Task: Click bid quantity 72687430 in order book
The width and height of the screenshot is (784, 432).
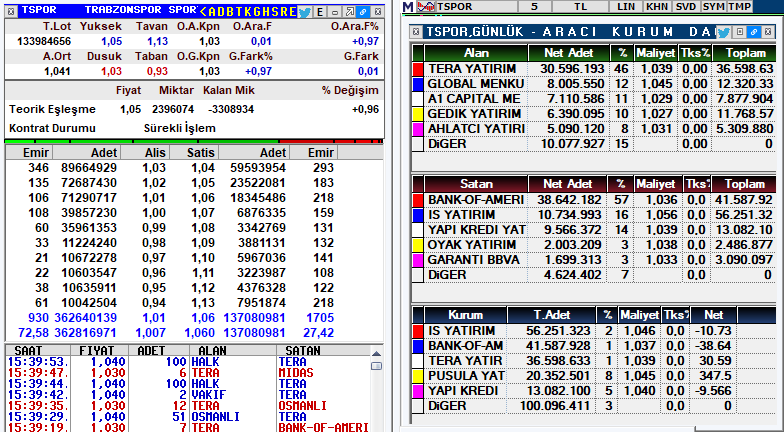Action: click(89, 183)
